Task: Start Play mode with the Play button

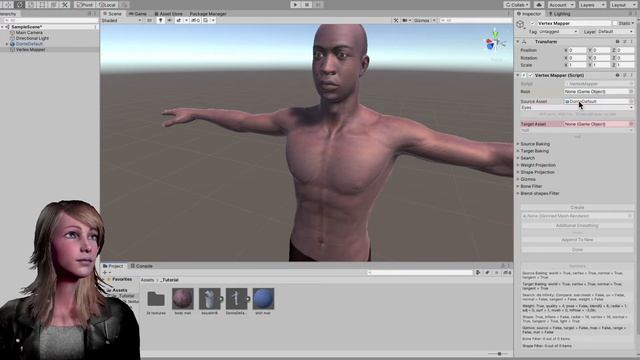Action: [296, 4]
